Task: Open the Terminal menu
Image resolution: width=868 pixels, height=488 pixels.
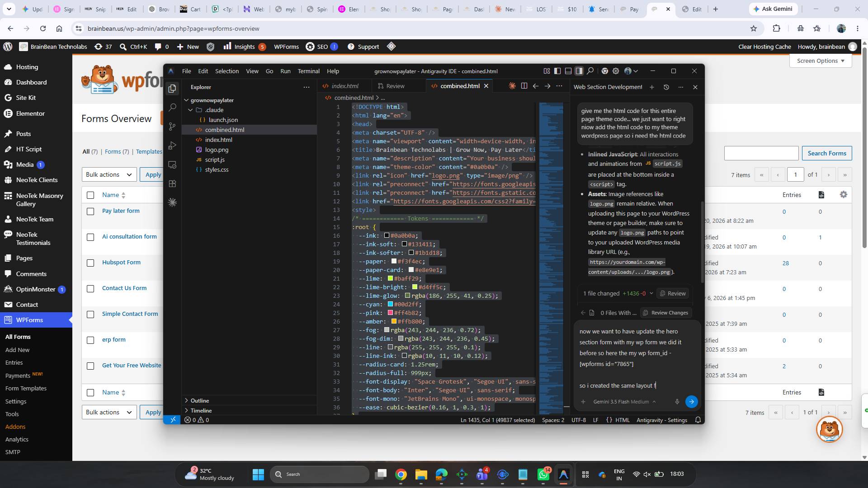Action: tap(308, 71)
